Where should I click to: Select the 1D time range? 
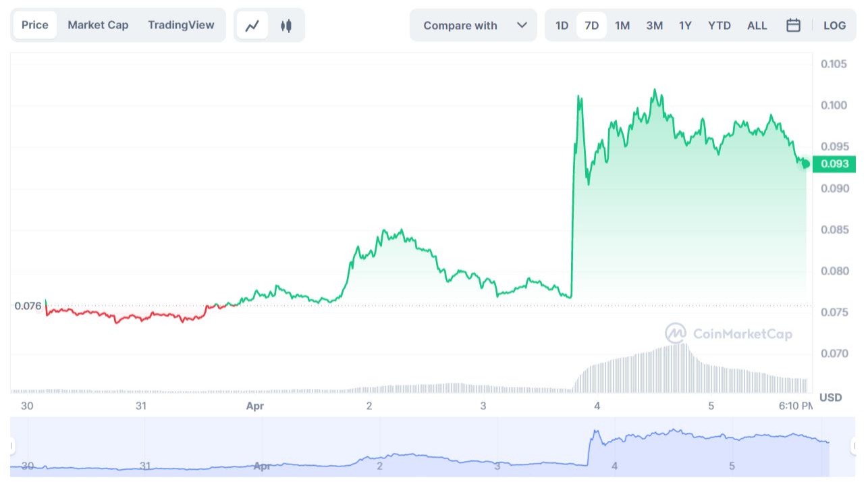(x=562, y=26)
